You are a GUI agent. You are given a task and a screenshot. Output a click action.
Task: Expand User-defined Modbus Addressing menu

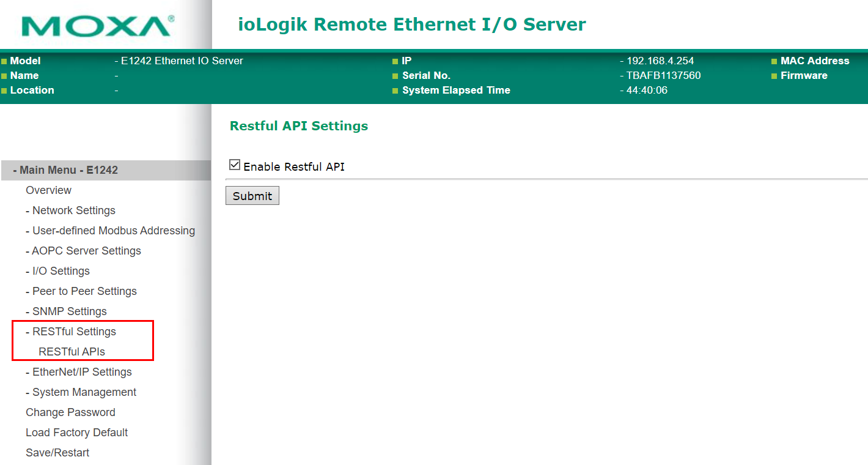(x=113, y=231)
